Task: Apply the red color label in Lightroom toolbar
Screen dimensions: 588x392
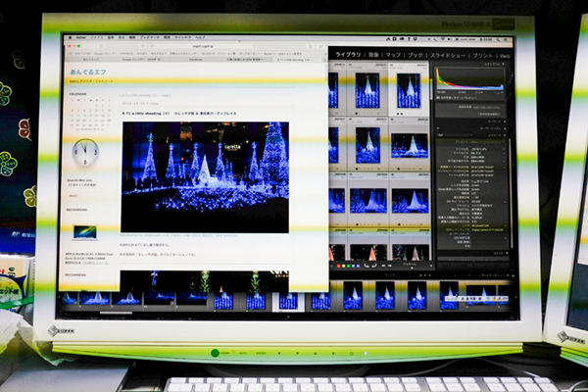Action: pyautogui.click(x=339, y=266)
